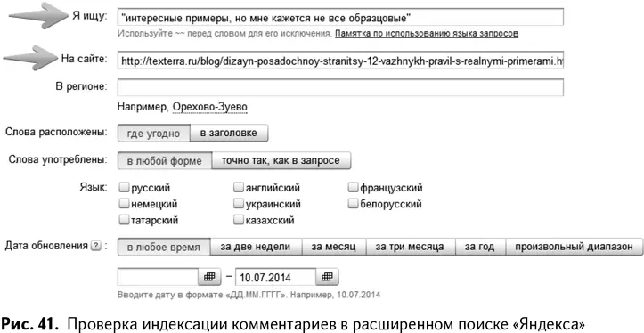The width and height of the screenshot is (644, 333).
Task: Pick произвольный диапазон date option
Action: 574,247
